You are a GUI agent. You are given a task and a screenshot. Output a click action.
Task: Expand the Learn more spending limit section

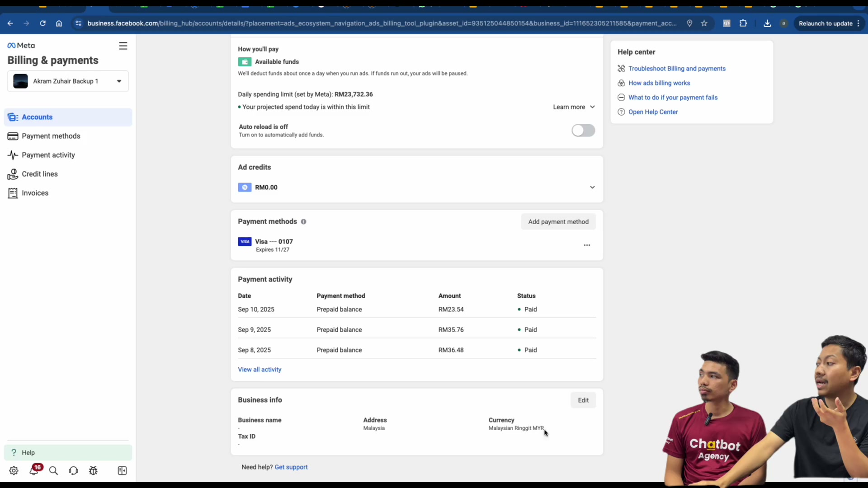coord(574,107)
